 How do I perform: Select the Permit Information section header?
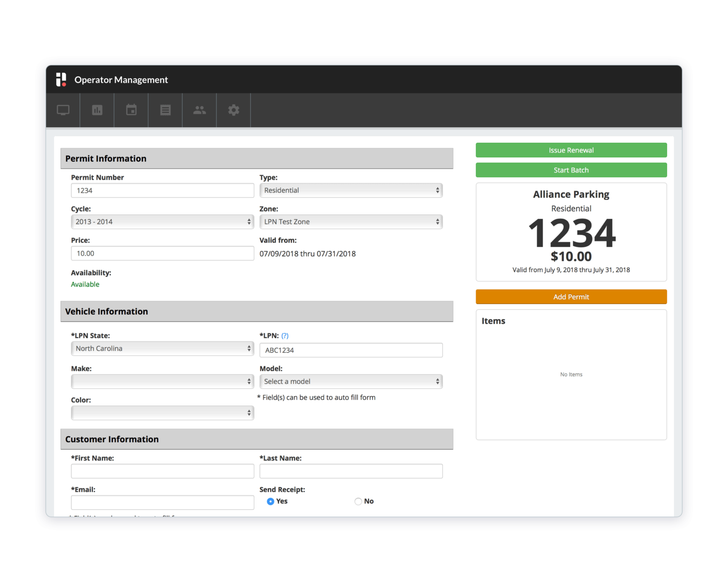point(106,158)
